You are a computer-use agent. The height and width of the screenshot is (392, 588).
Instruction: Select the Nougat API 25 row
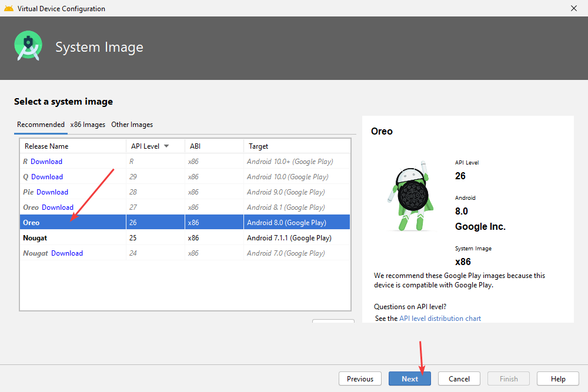(176, 238)
